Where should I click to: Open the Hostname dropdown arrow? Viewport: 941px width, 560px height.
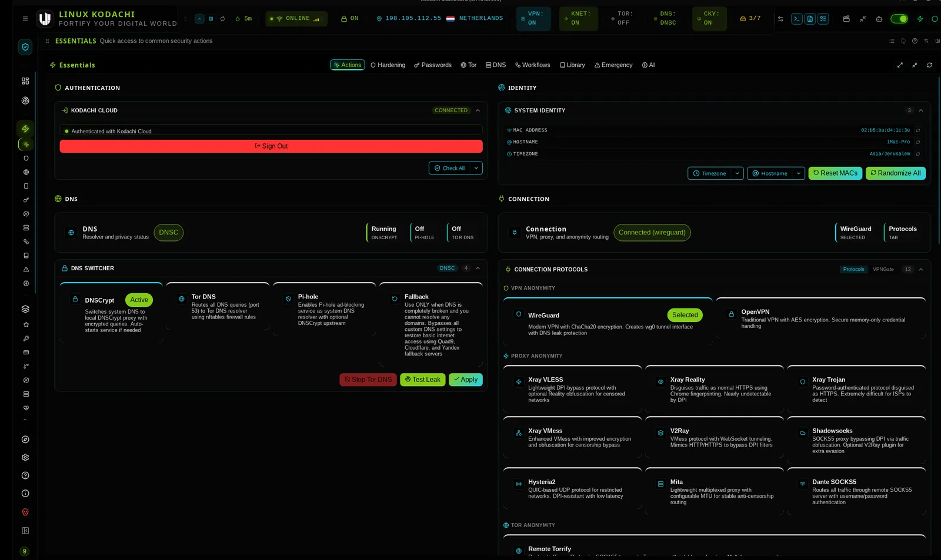[x=798, y=173]
